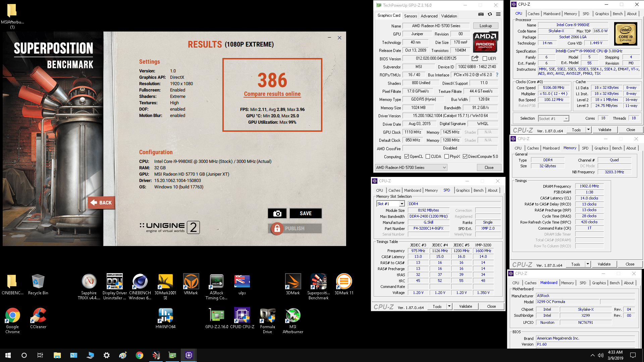Click the BACK button in Superposition
The height and width of the screenshot is (362, 644).
(x=102, y=203)
